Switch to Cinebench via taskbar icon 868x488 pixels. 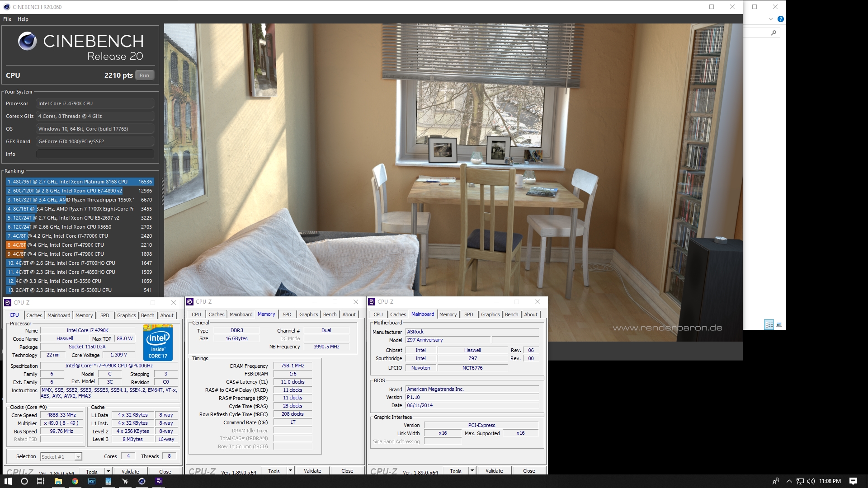pos(142,481)
